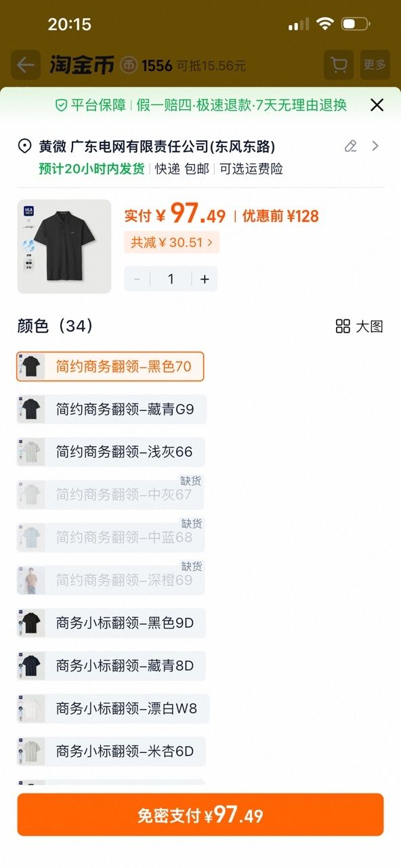Expand address details chevron
This screenshot has height=868, width=401.
coord(375,146)
